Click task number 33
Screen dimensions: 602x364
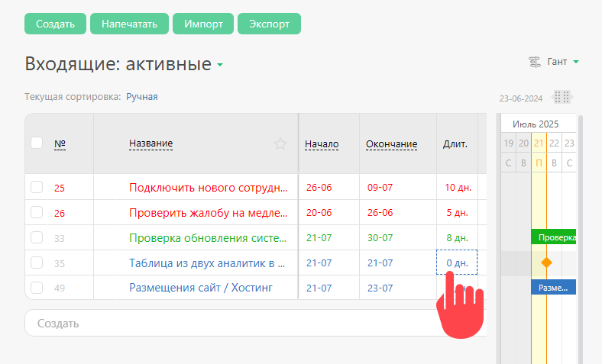click(60, 239)
